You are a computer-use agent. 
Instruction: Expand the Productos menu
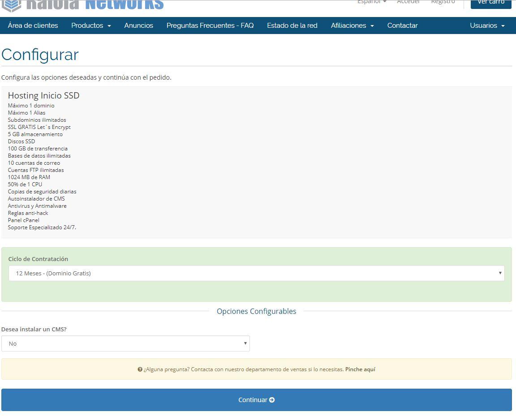pyautogui.click(x=91, y=26)
